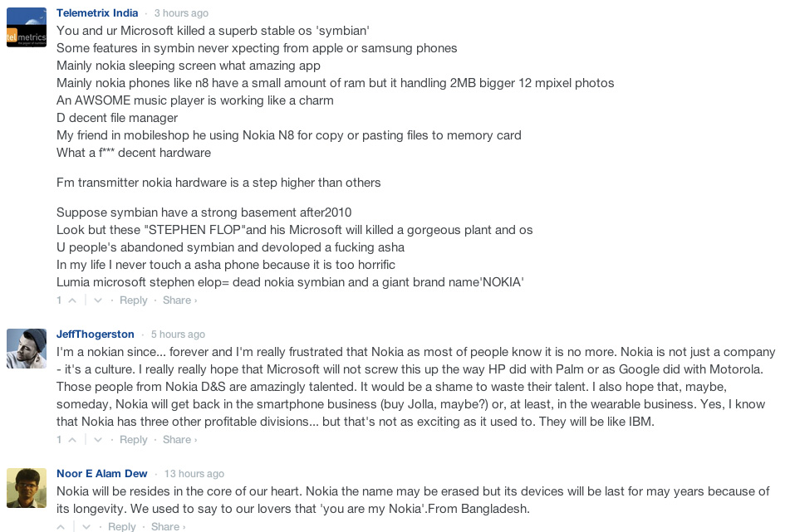
Task: Downvote JeffThogerston's comment
Action: point(98,440)
